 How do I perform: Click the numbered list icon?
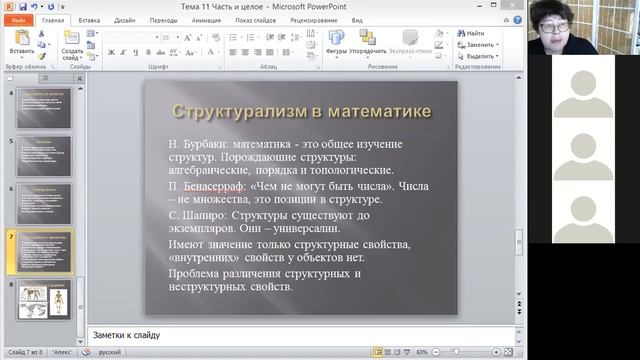251,38
